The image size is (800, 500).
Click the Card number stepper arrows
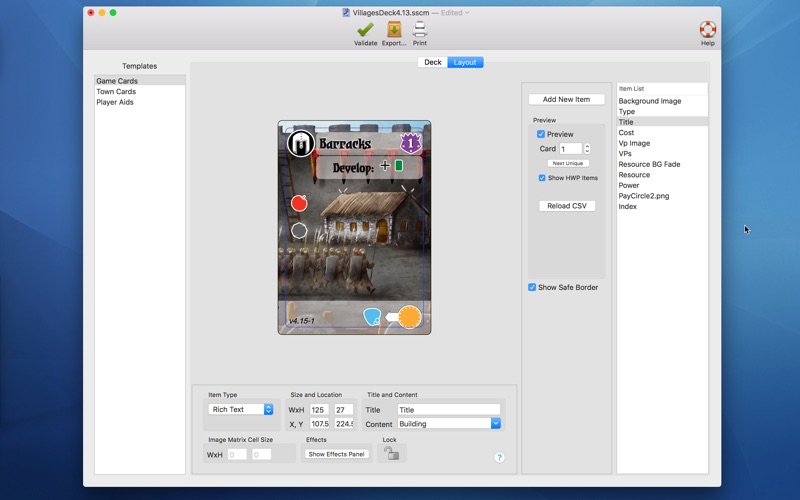pyautogui.click(x=587, y=149)
